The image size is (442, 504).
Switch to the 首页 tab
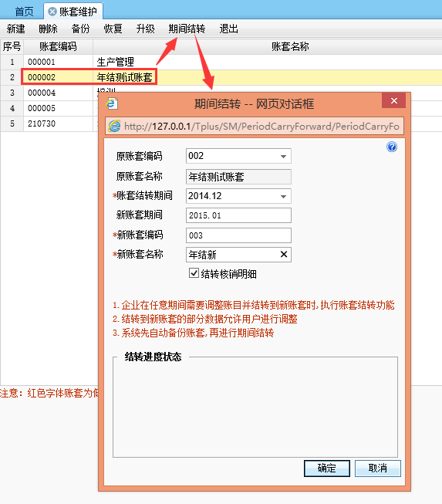point(24,12)
